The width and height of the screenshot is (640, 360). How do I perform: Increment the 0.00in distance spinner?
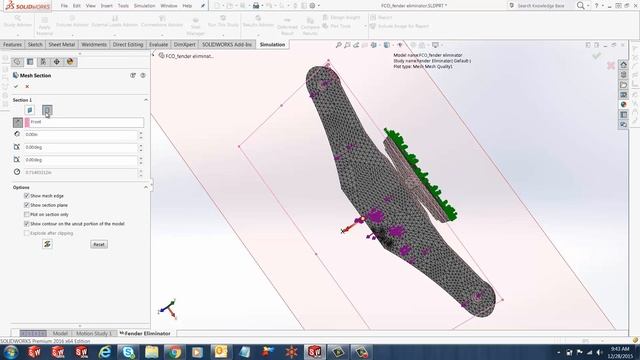point(141,133)
